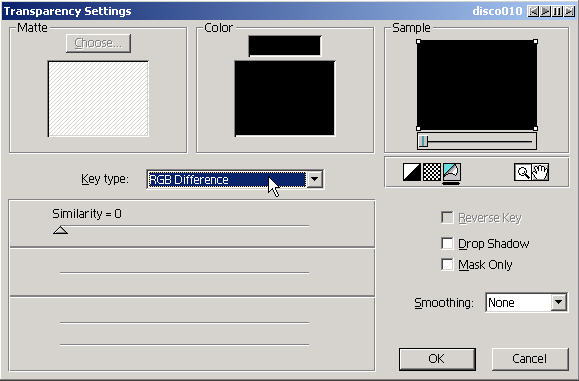Click the Matte preview thumbnail
The height and width of the screenshot is (381, 579).
point(98,99)
